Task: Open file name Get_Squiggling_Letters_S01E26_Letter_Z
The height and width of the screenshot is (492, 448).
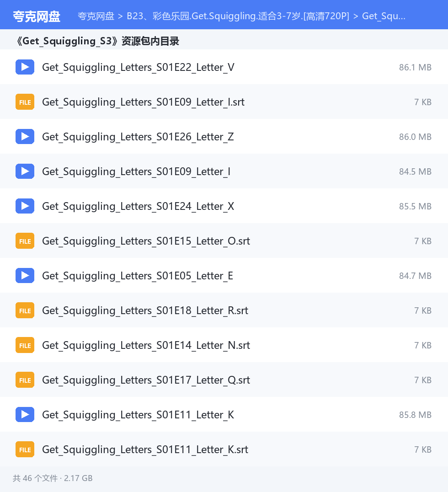Action: [x=138, y=137]
